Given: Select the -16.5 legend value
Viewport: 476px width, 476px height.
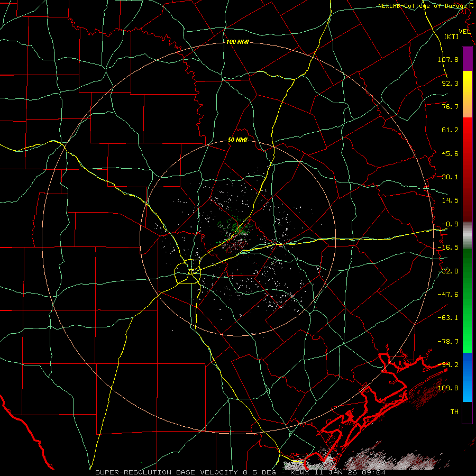Looking at the screenshot, I should (x=448, y=248).
